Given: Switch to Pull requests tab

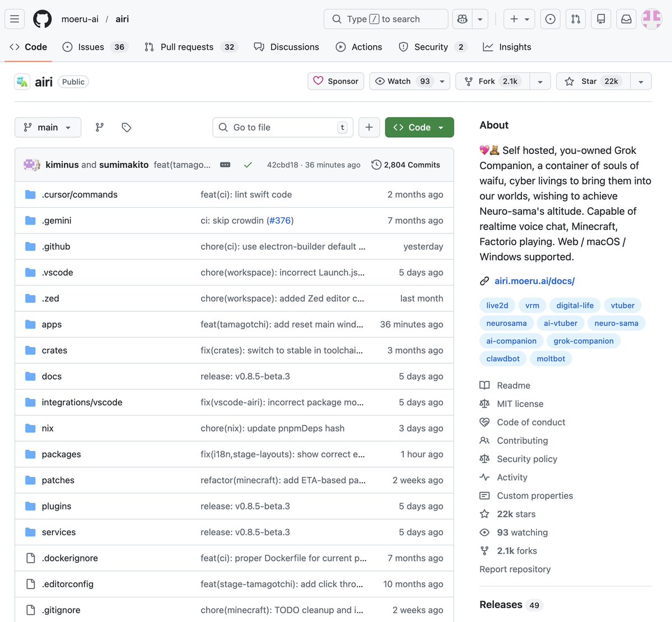Looking at the screenshot, I should pyautogui.click(x=191, y=47).
